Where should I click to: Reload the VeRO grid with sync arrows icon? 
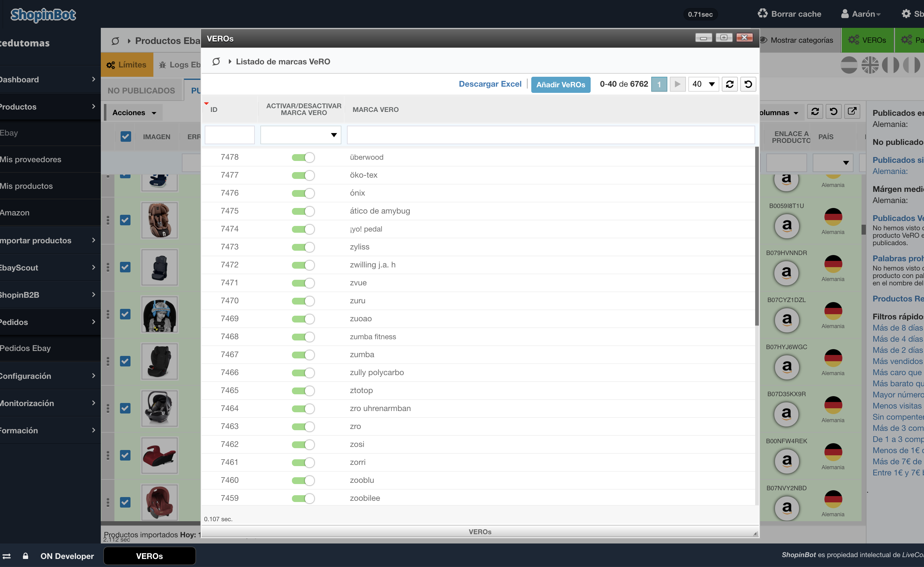coord(729,84)
